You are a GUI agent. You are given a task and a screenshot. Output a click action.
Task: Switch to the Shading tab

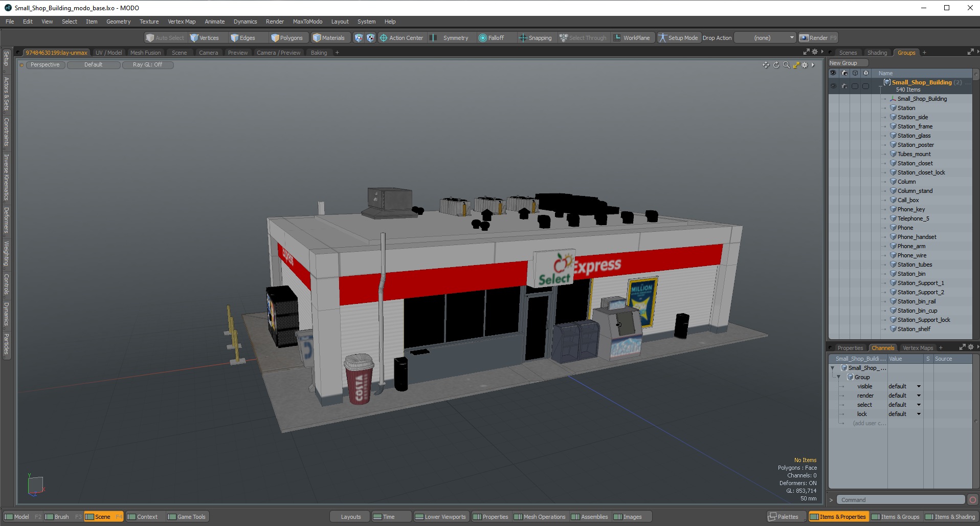tap(877, 53)
